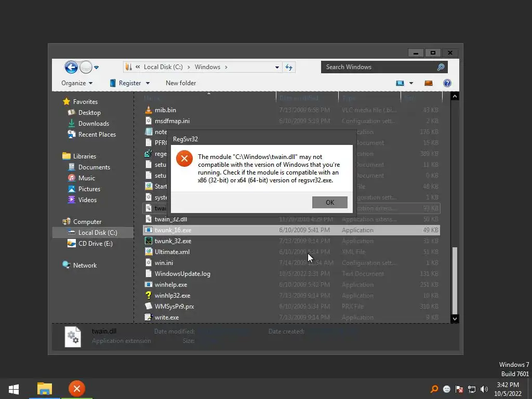
Task: Go back with the blue Back arrow
Action: pyautogui.click(x=71, y=67)
